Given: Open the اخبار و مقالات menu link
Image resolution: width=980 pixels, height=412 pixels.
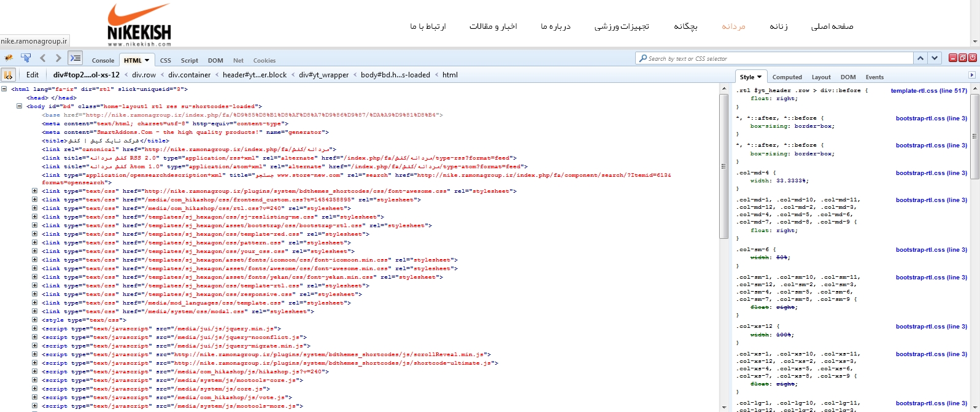Looking at the screenshot, I should pyautogui.click(x=493, y=26).
